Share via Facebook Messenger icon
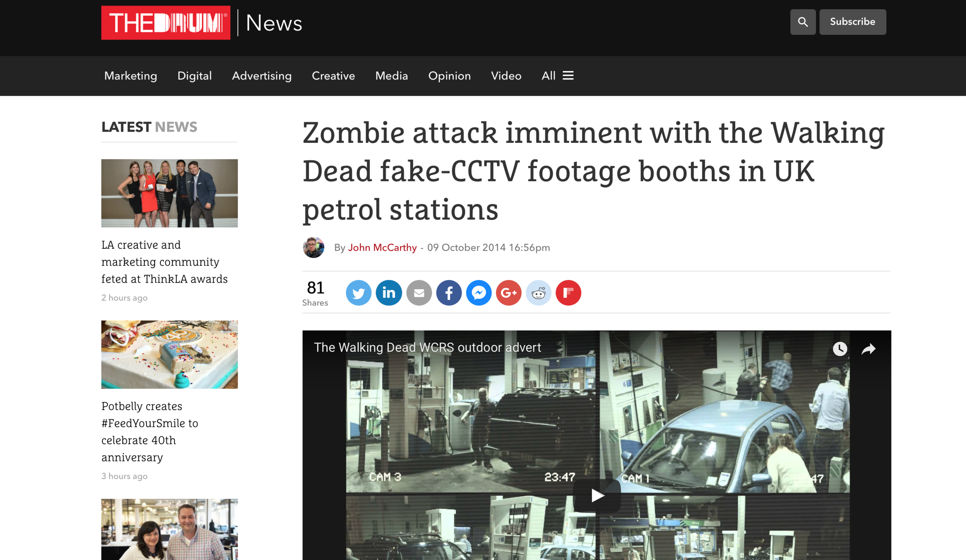Viewport: 966px width, 560px height. (478, 293)
